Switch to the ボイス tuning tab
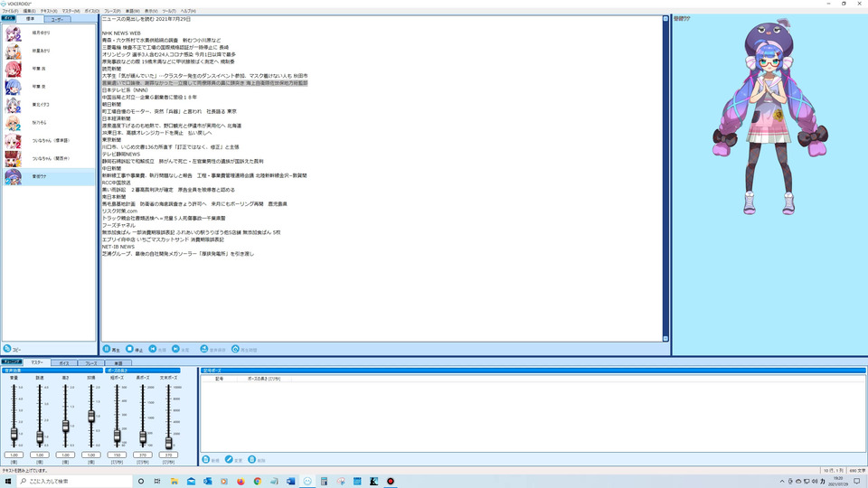Image resolution: width=868 pixels, height=488 pixels. (x=64, y=363)
